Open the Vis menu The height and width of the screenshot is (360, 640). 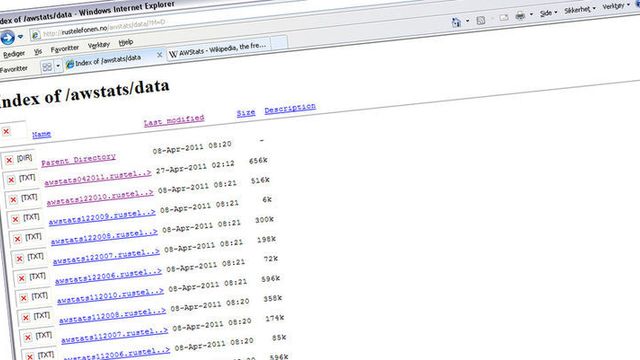tap(38, 52)
